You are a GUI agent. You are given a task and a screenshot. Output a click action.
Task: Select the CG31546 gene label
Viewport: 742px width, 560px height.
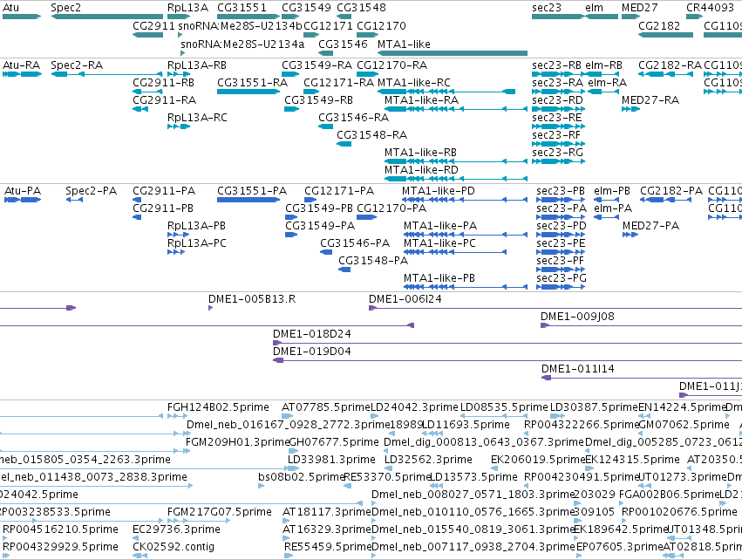(343, 44)
